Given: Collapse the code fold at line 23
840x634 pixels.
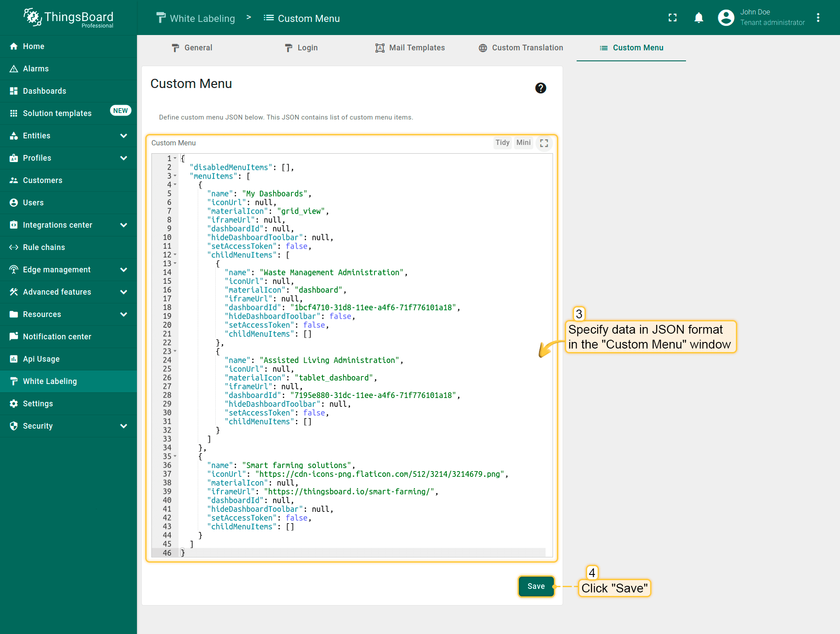Looking at the screenshot, I should click(175, 351).
